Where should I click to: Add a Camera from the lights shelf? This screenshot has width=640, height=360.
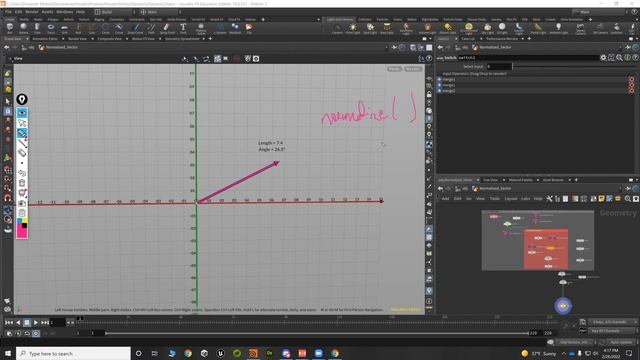click(x=337, y=28)
